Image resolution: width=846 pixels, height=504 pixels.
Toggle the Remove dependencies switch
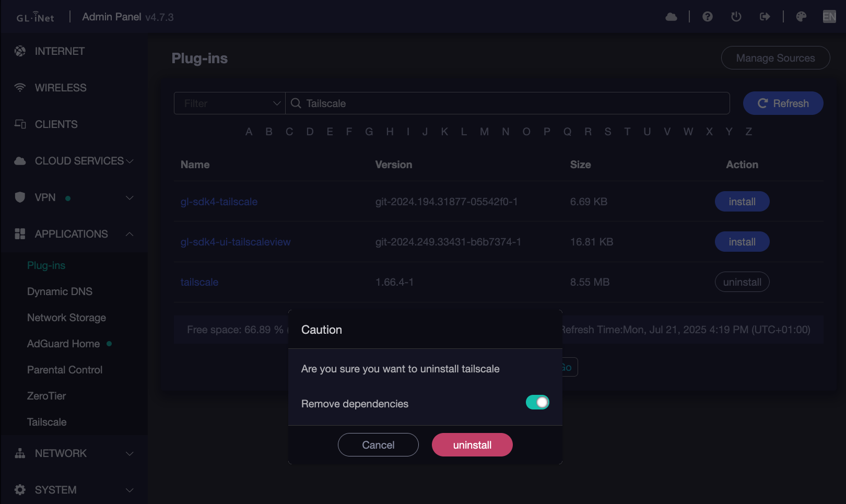click(537, 402)
